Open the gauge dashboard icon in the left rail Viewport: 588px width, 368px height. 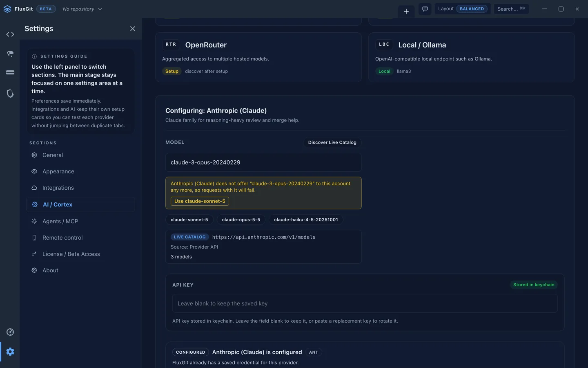point(10,332)
